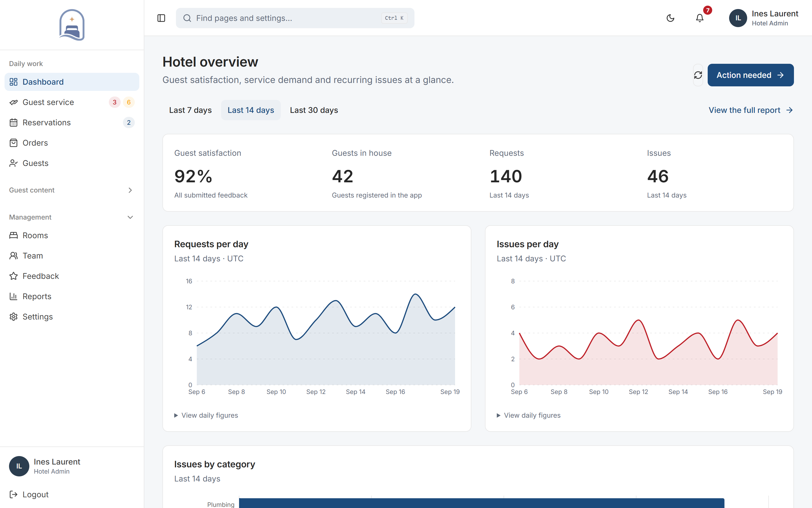The image size is (812, 508).
Task: Click the Ctrl K shortcut hint
Action: [x=394, y=18]
